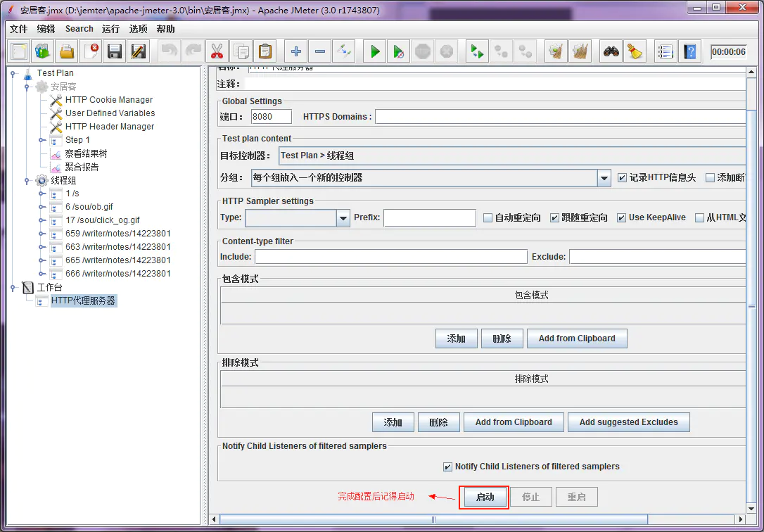This screenshot has width=764, height=532.
Task: Click the Undo arrow icon
Action: (169, 51)
